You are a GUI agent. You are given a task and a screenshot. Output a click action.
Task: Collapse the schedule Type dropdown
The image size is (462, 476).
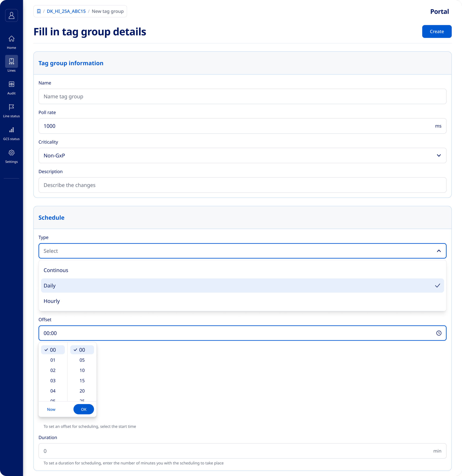(x=439, y=251)
